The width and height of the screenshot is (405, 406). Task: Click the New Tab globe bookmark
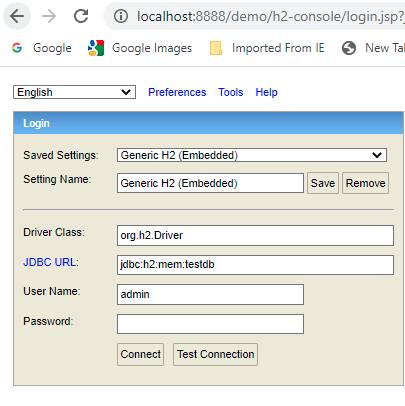pos(349,48)
